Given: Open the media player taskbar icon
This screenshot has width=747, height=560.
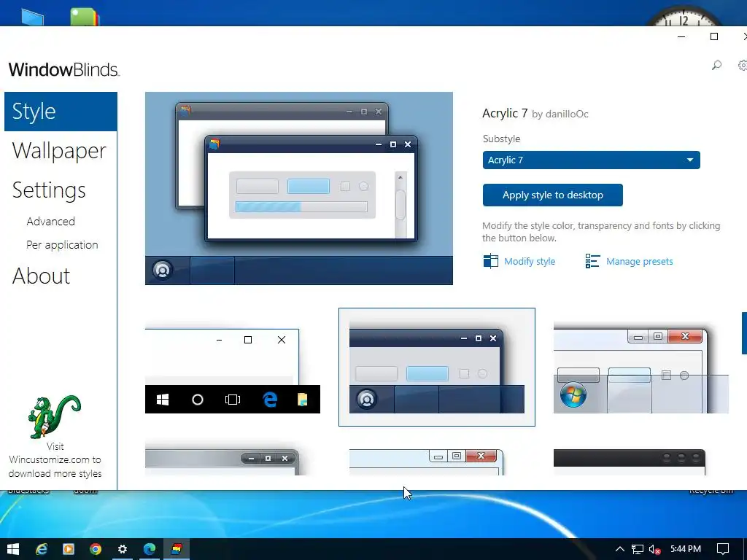Looking at the screenshot, I should pyautogui.click(x=69, y=549).
